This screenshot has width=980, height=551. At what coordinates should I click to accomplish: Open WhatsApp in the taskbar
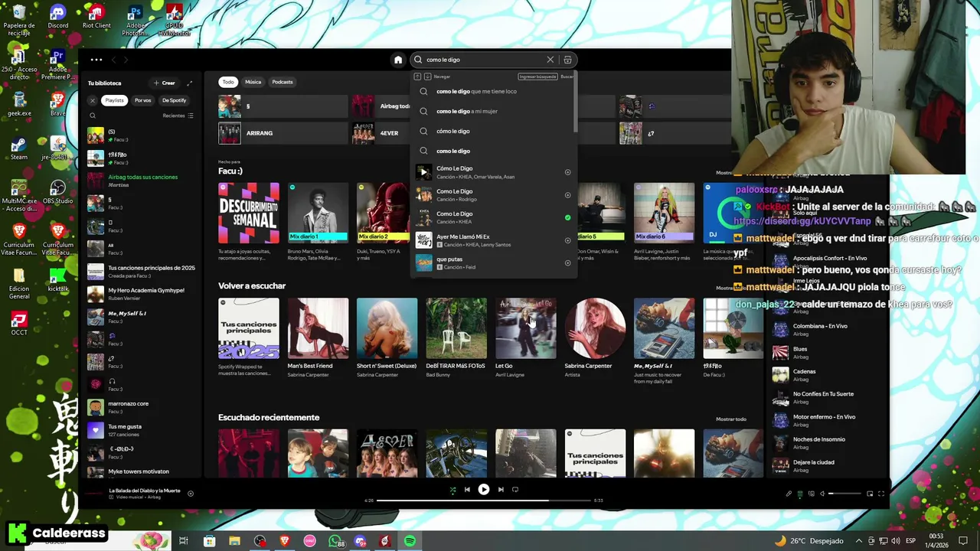click(x=335, y=542)
